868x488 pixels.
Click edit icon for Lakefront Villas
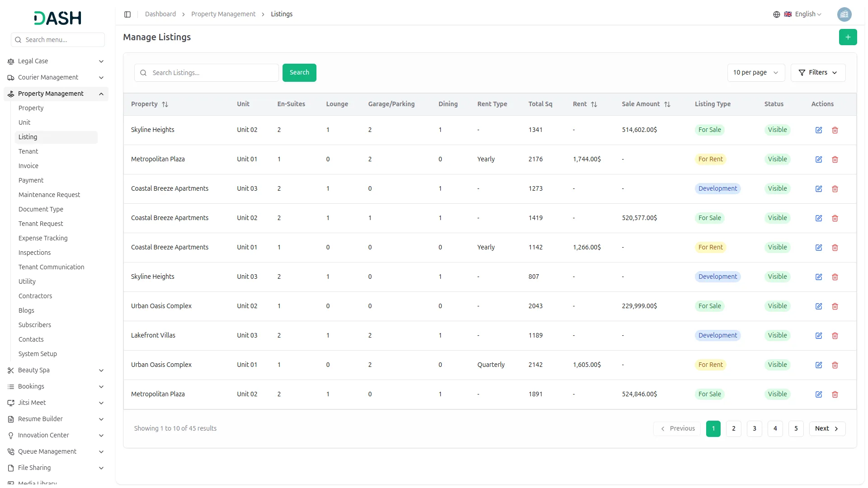[x=818, y=336]
